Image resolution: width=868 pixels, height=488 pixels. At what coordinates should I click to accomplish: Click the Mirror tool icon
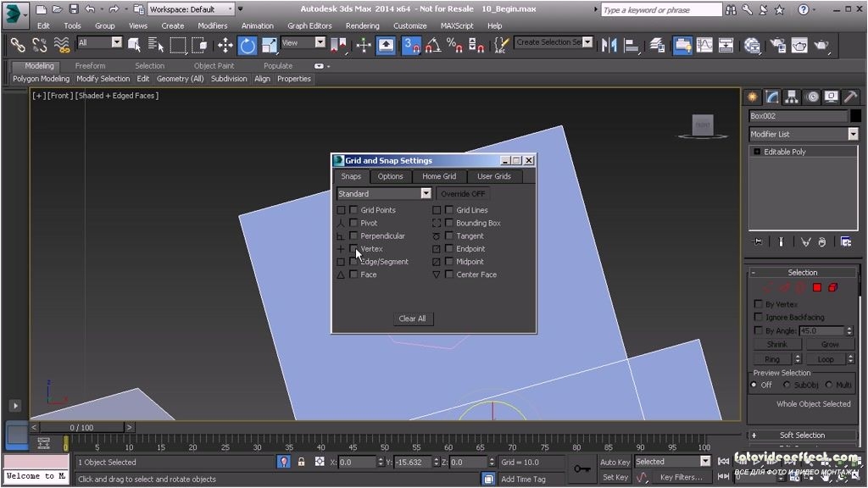click(609, 45)
